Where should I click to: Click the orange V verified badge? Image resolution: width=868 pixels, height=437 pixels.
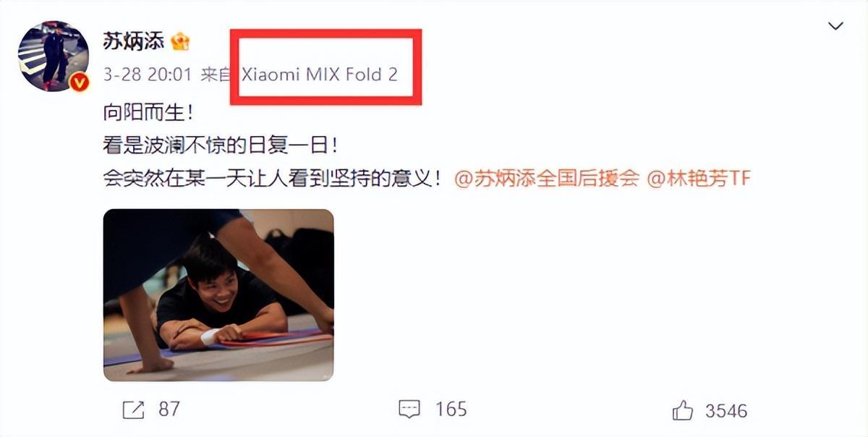point(79,82)
